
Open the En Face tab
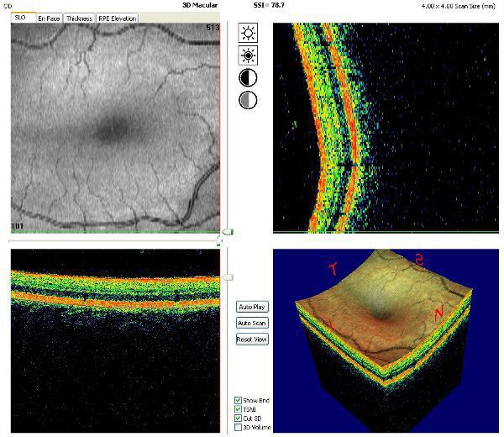point(49,18)
